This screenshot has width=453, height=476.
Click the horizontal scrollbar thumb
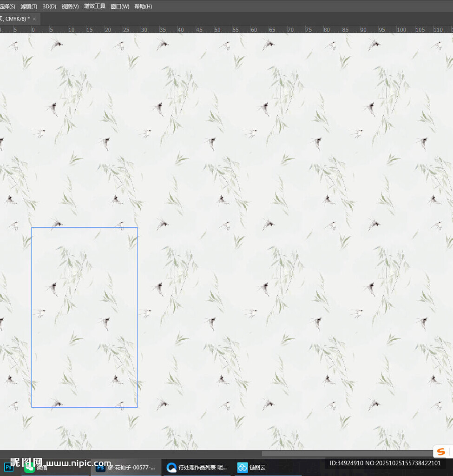[348, 453]
